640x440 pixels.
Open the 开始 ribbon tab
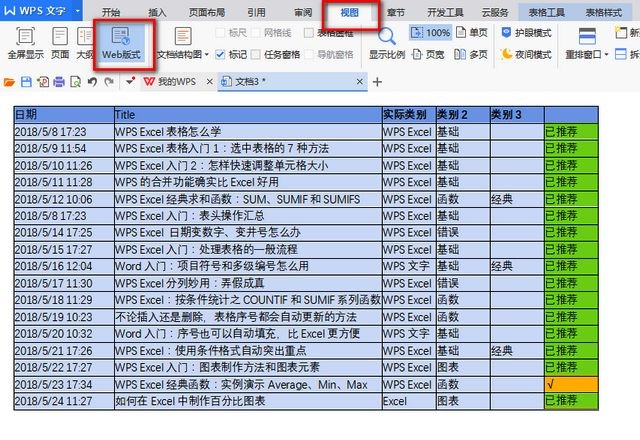pyautogui.click(x=111, y=12)
